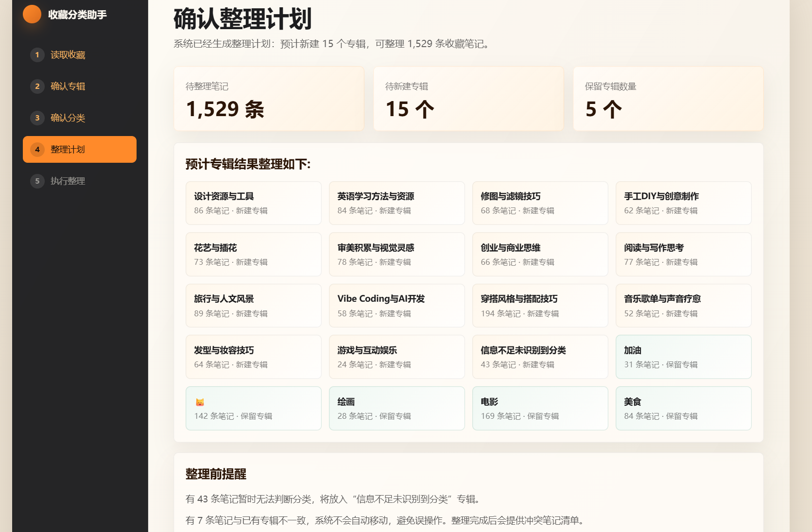
Task: Click the orange app logo circle
Action: [32, 14]
